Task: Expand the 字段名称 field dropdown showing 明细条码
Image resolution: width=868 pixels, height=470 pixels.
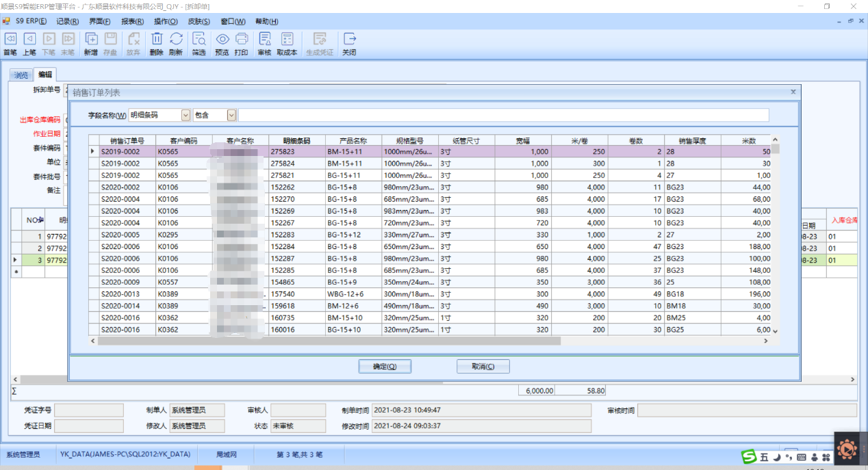Action: (x=186, y=115)
